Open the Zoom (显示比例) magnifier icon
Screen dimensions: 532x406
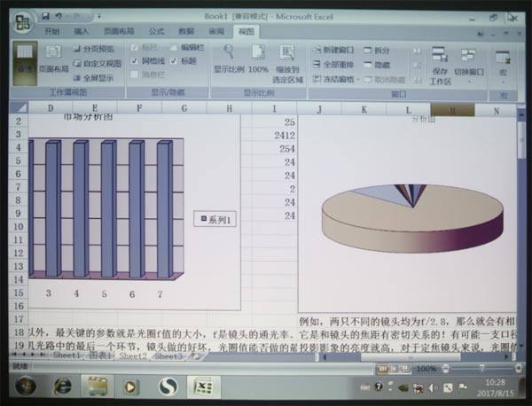coord(229,52)
